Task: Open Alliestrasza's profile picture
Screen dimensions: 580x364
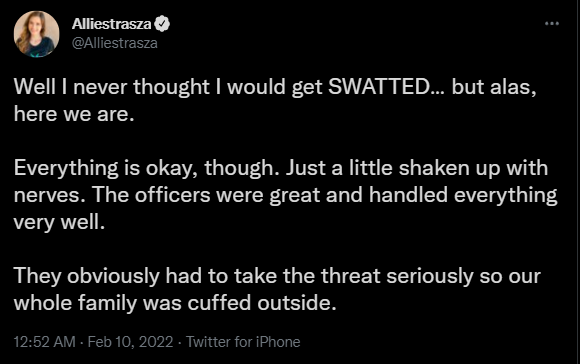Action: pyautogui.click(x=36, y=34)
